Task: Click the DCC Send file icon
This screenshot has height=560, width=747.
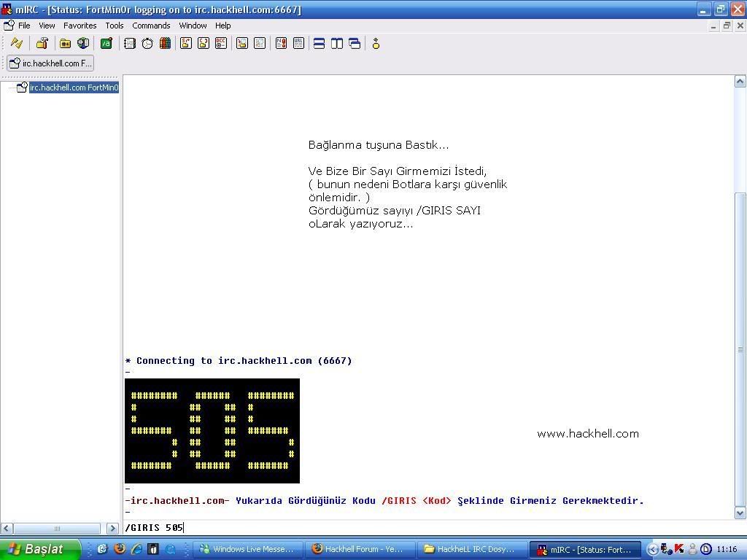Action: [186, 43]
